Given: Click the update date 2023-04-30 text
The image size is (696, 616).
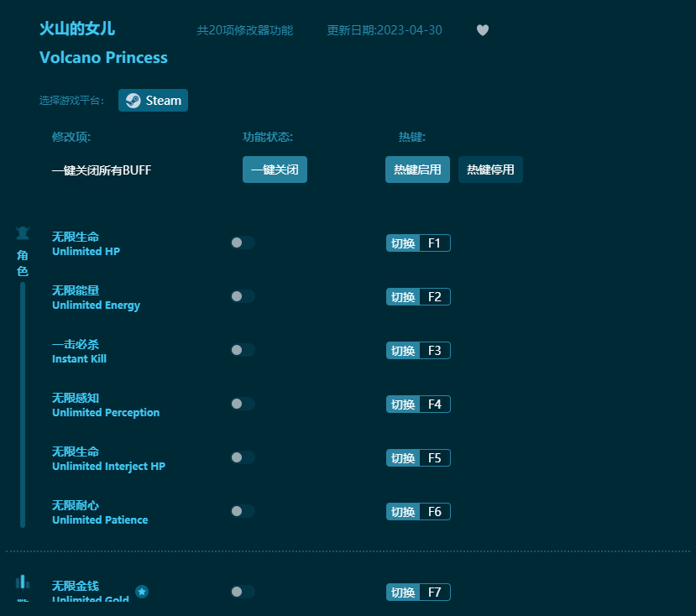Looking at the screenshot, I should [x=385, y=30].
